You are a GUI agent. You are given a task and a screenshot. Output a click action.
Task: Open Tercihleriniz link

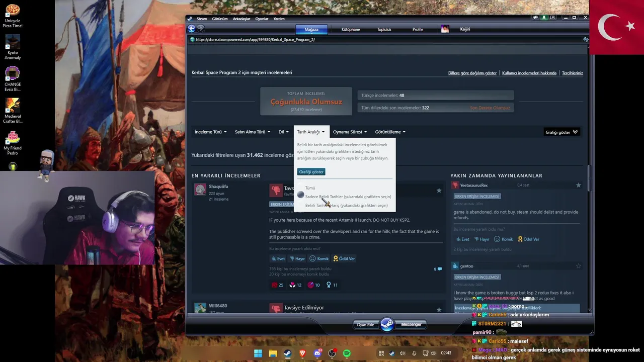(573, 73)
